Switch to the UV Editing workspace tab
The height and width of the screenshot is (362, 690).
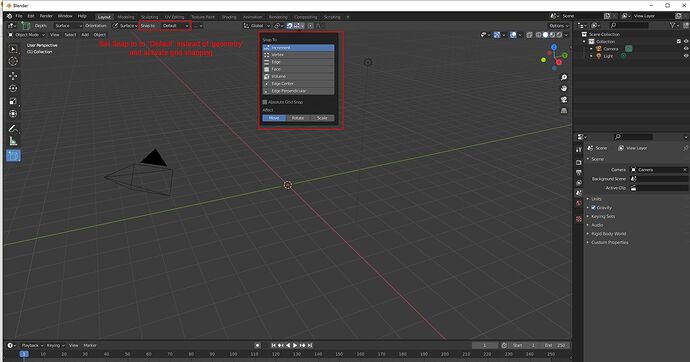tap(174, 17)
